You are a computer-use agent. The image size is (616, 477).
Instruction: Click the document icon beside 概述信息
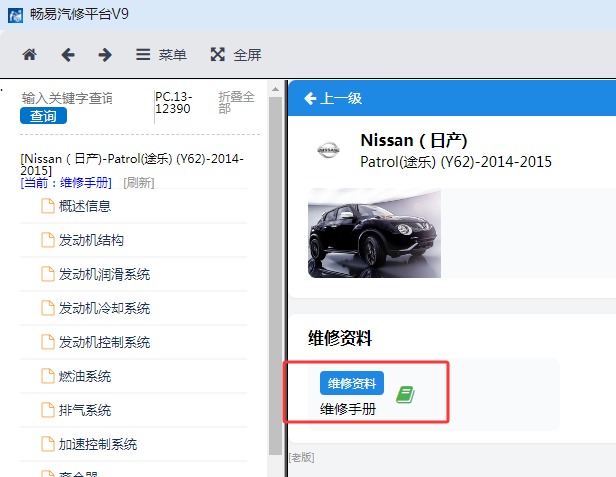pyautogui.click(x=48, y=206)
